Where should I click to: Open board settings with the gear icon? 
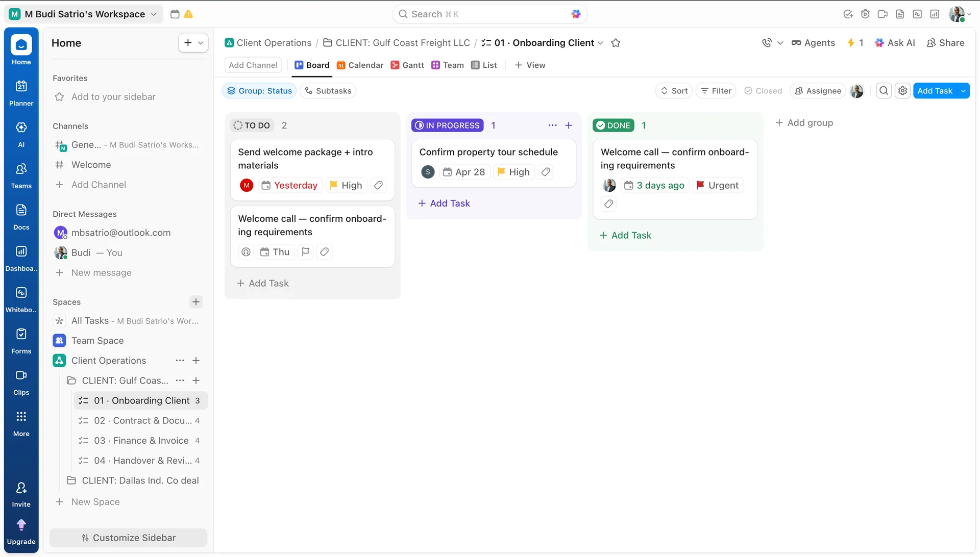(x=903, y=90)
